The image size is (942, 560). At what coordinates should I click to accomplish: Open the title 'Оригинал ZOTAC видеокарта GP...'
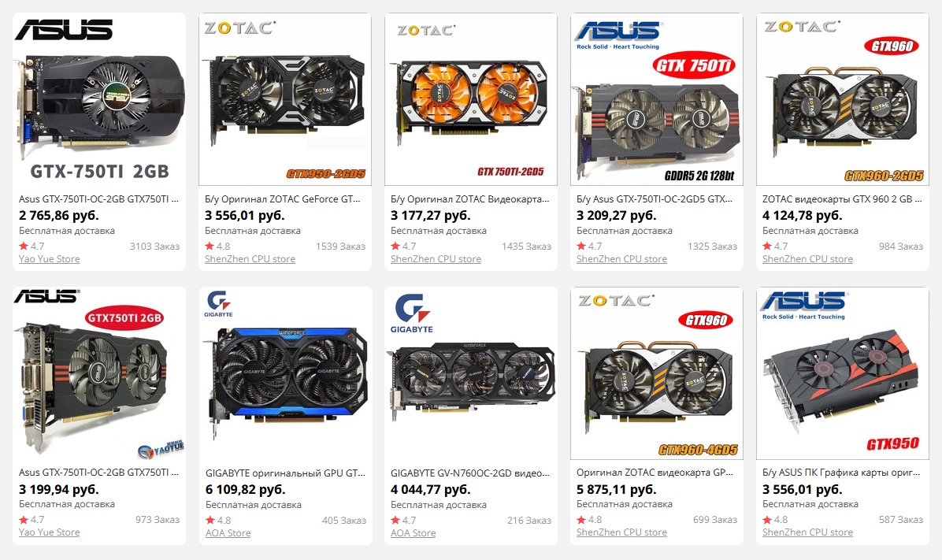click(655, 473)
